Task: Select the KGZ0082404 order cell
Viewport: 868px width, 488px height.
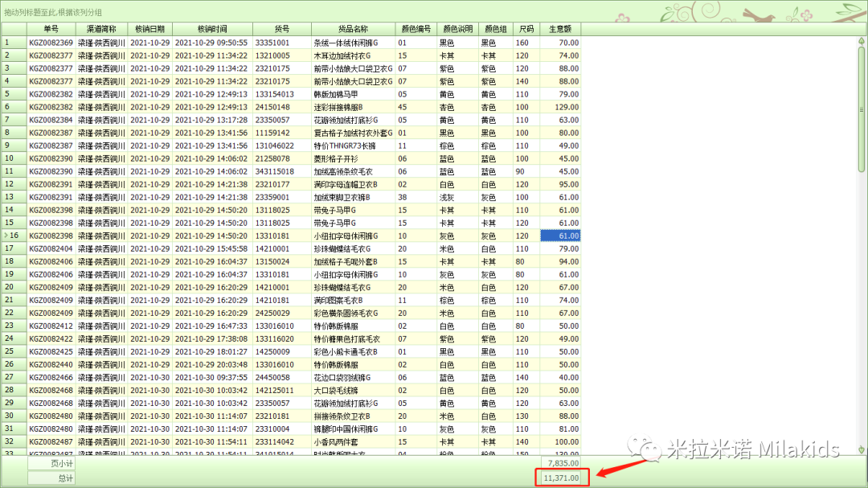Action: click(51, 248)
